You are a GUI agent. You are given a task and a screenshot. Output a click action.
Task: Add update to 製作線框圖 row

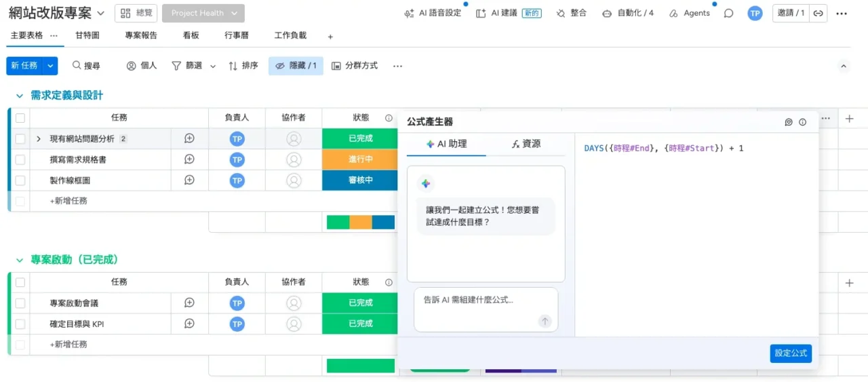click(x=190, y=180)
